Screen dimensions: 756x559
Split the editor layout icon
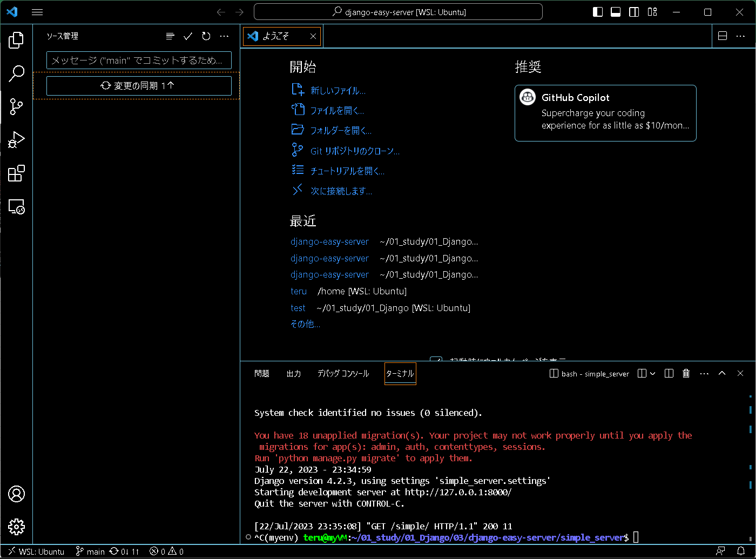click(723, 36)
